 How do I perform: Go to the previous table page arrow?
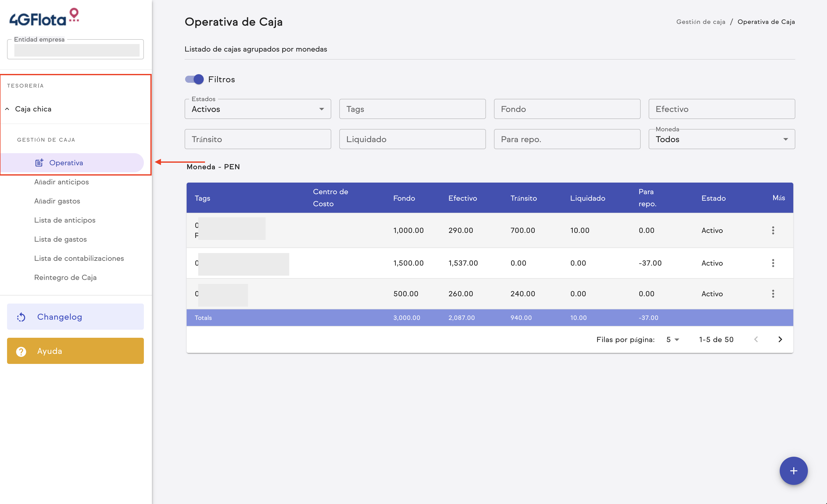coord(756,339)
